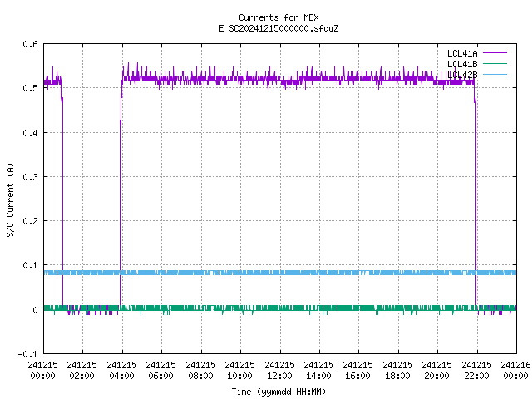The width and height of the screenshot is (532, 399).
Task: Click the x-axis tick 241215 12:00
Action: point(279,370)
